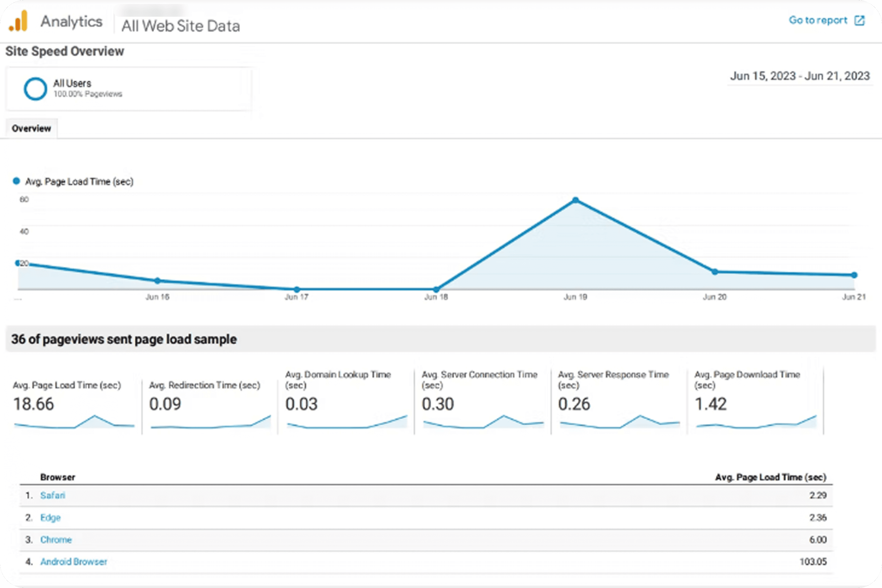
Task: Open the Safari browser row link
Action: click(53, 495)
